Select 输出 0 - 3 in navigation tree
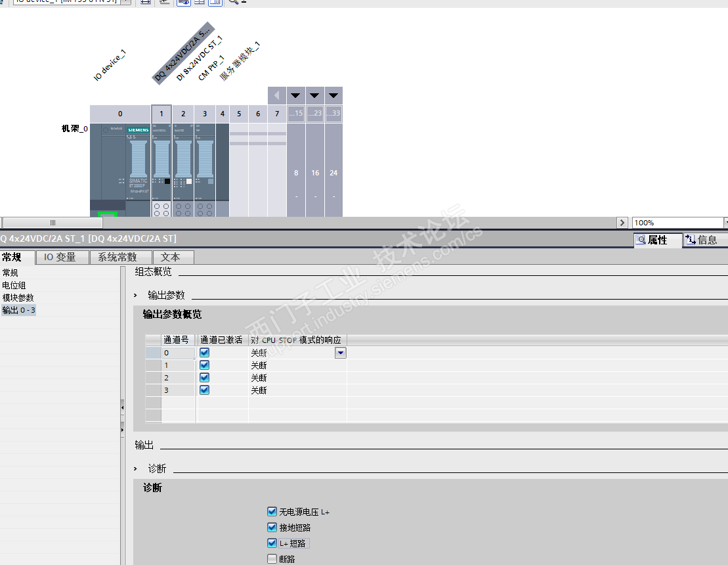The height and width of the screenshot is (565, 728). [18, 310]
